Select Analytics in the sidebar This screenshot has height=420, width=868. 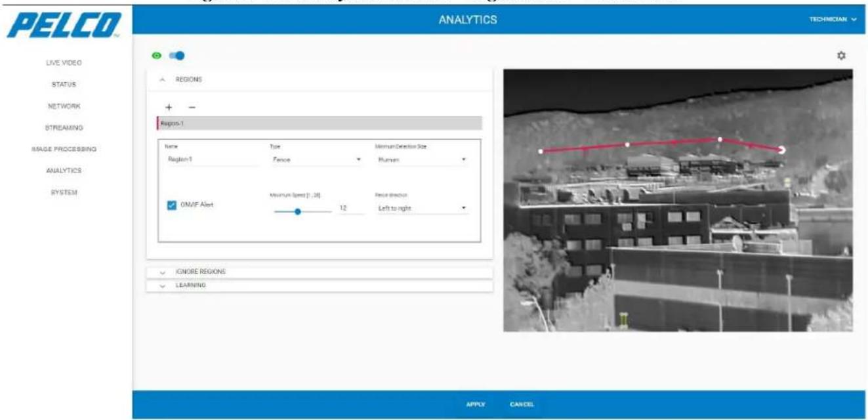click(x=64, y=171)
